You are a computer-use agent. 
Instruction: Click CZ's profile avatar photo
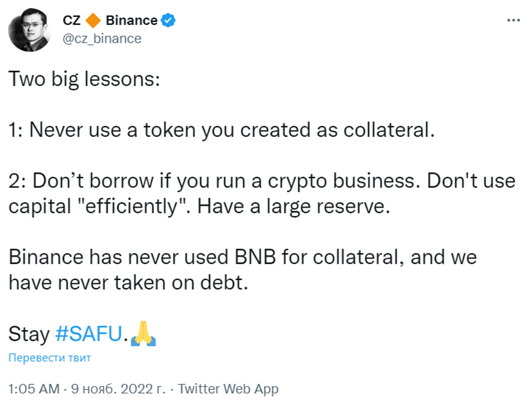tap(30, 30)
